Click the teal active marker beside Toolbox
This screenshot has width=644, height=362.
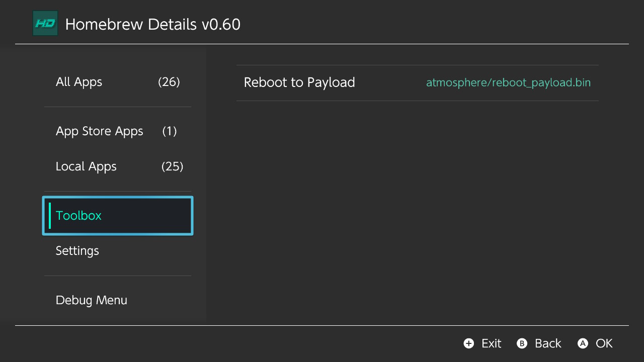[50, 216]
